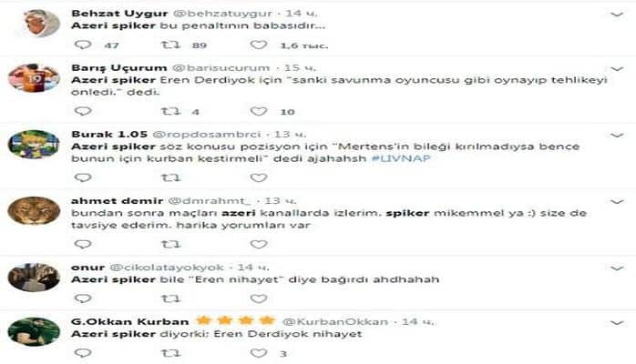This screenshot has height=364, width=636.
Task: Retweet Barış Uçurum's tweet
Action: coord(170,111)
